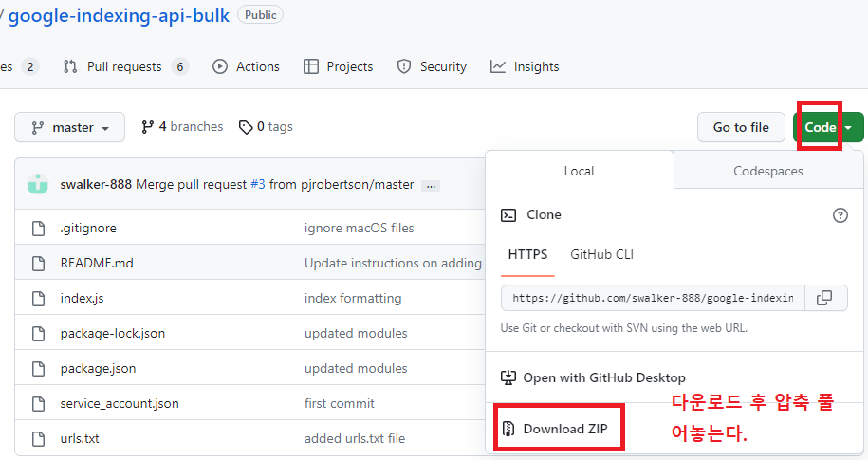Screen dimensions: 868x460
Task: Open pull request #3 link
Action: pos(258,184)
